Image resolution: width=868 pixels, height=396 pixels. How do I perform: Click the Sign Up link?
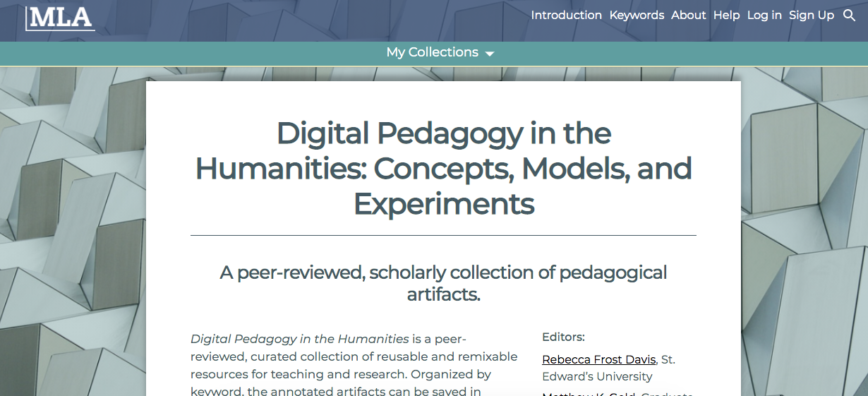click(811, 16)
